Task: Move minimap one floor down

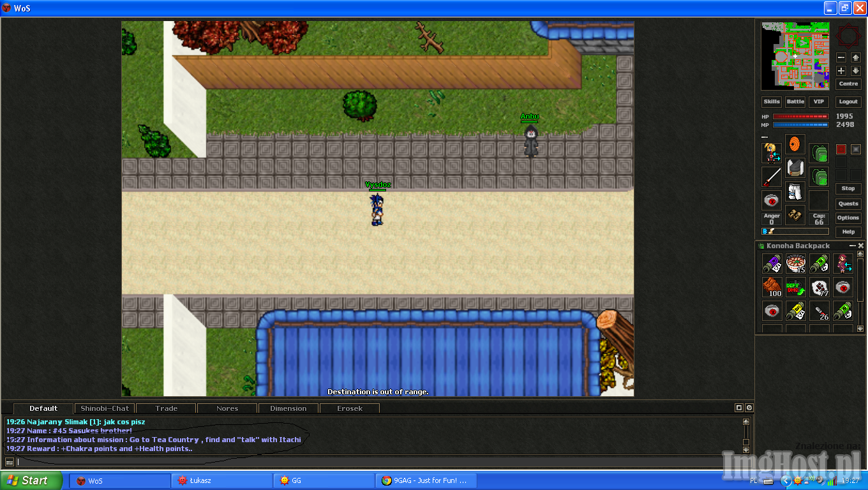Action: pyautogui.click(x=856, y=71)
